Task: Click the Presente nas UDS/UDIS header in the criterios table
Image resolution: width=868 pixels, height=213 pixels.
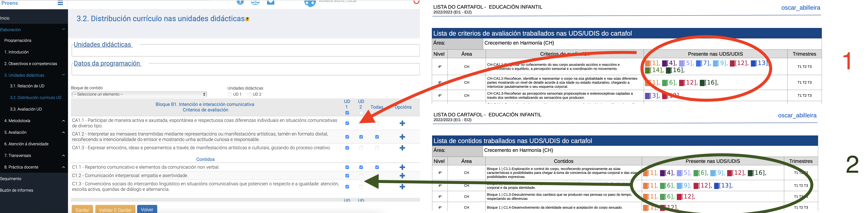Action: (x=715, y=54)
